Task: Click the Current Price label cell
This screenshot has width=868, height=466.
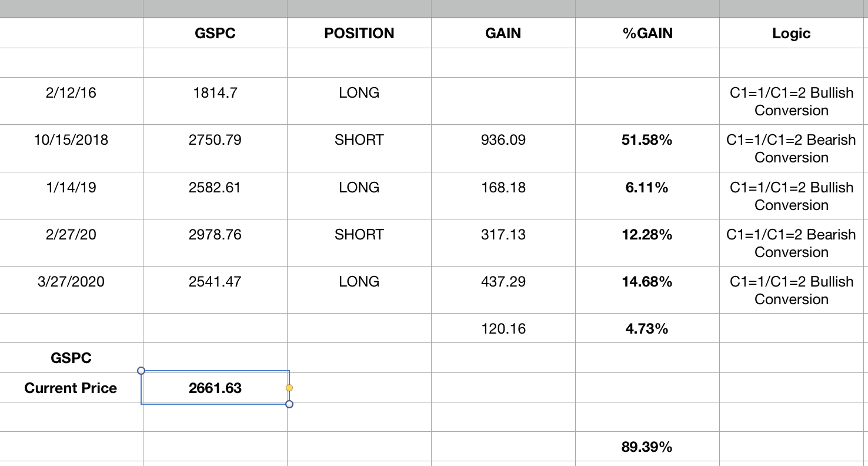Action: (71, 388)
